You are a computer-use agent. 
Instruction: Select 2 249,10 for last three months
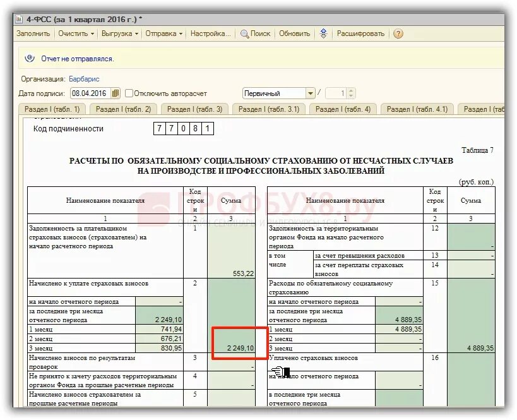tap(159, 315)
